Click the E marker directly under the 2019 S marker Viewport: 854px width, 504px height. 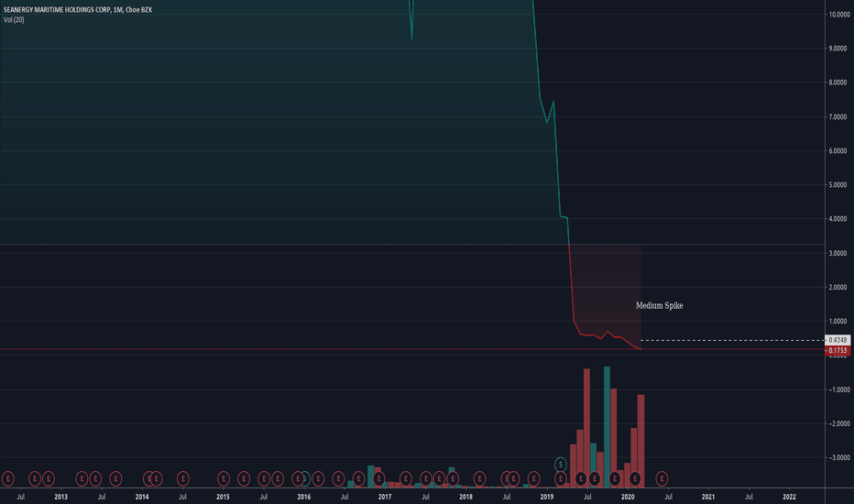click(x=561, y=479)
